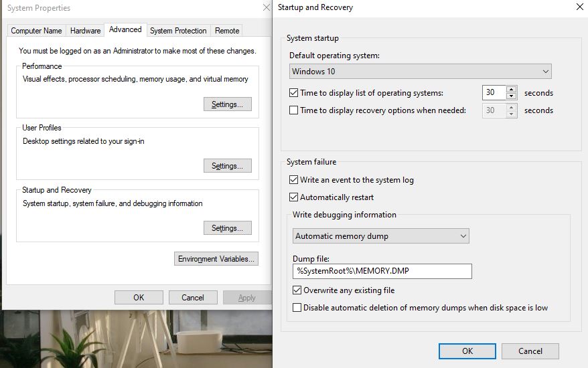Click the operating systems list seconds field
This screenshot has height=368, width=588.
pyautogui.click(x=494, y=92)
